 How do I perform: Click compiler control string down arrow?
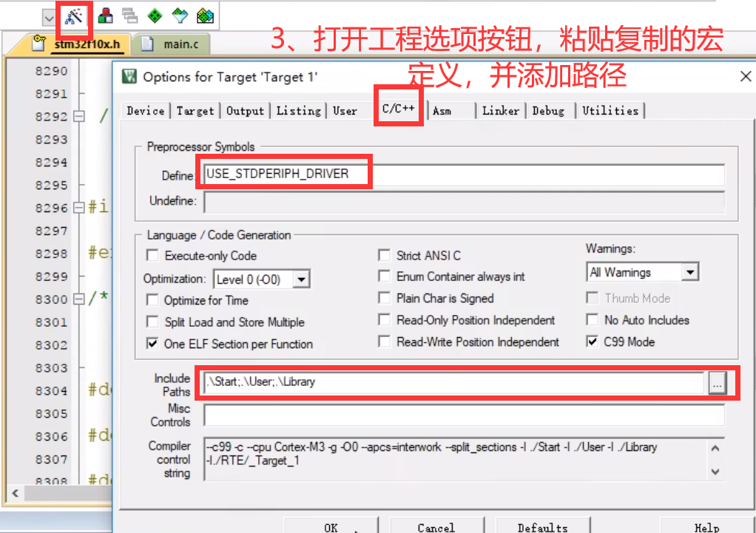[715, 472]
